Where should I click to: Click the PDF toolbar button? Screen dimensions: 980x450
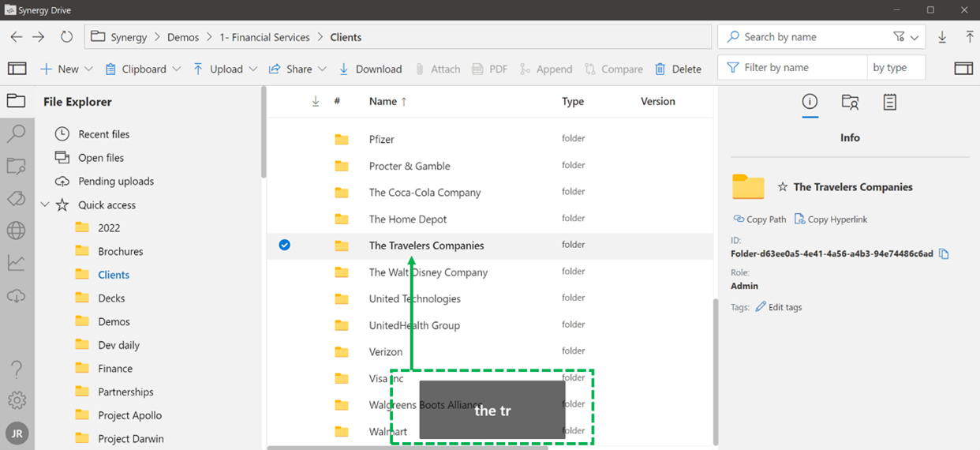coord(490,69)
